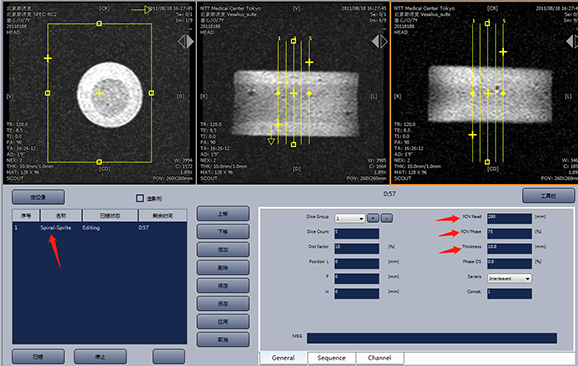Open the Channel tab

click(379, 358)
